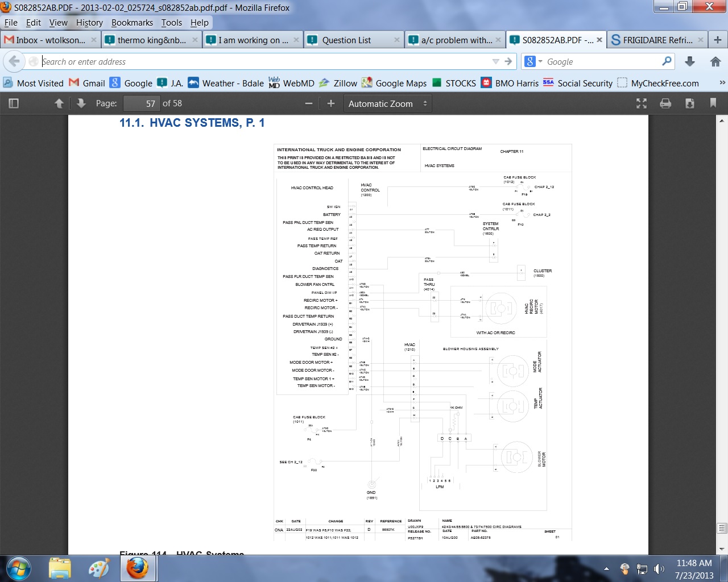The width and height of the screenshot is (728, 582).
Task: Click the back navigation button
Action: tap(14, 61)
